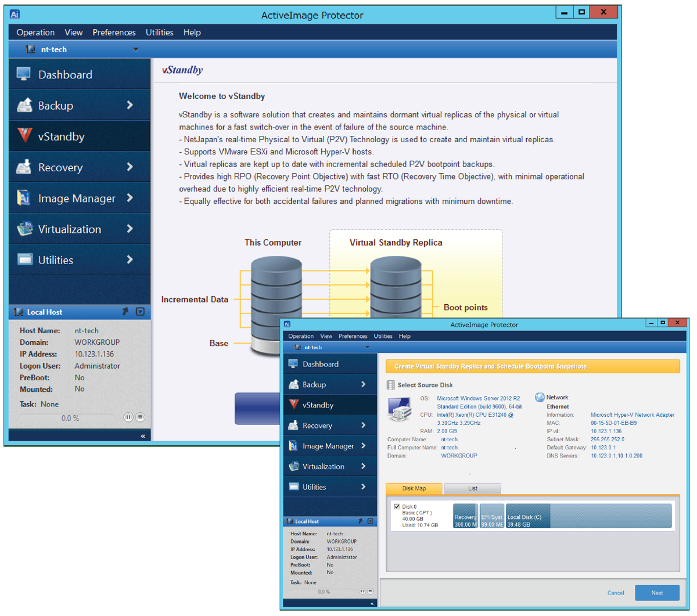This screenshot has width=697, height=616.
Task: Click the Cancel link
Action: 616,593
